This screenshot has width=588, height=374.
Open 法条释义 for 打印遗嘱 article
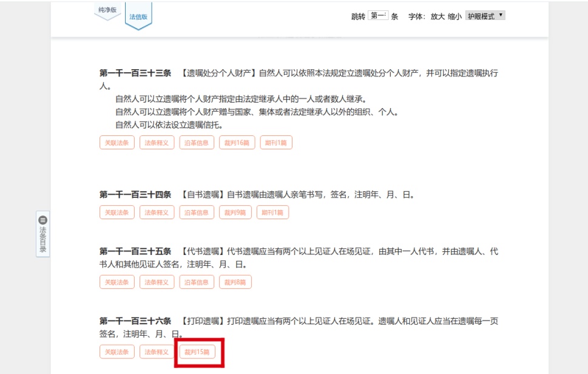click(157, 352)
